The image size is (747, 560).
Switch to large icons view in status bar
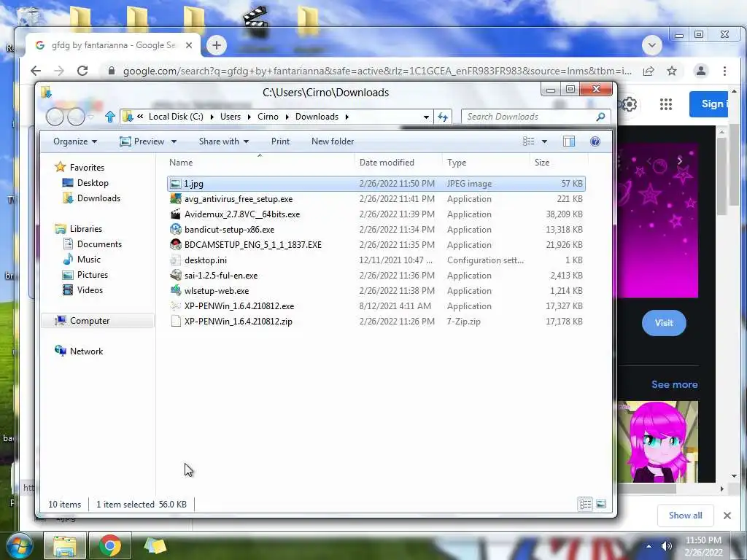point(601,504)
